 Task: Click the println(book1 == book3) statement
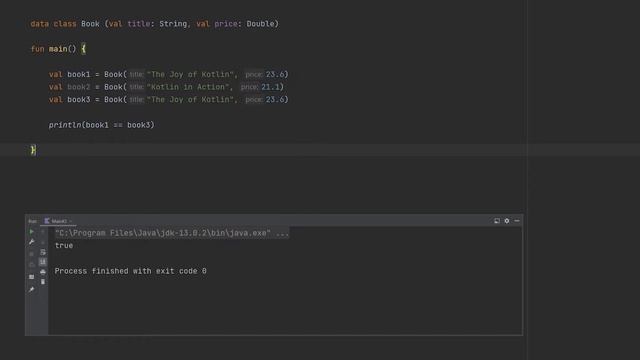point(102,125)
